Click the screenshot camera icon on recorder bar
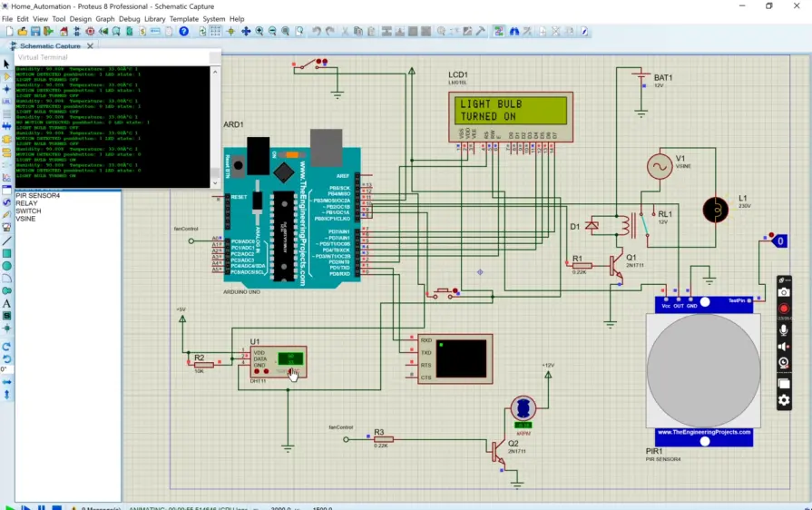Viewport: 812px width, 510px height. tap(784, 292)
